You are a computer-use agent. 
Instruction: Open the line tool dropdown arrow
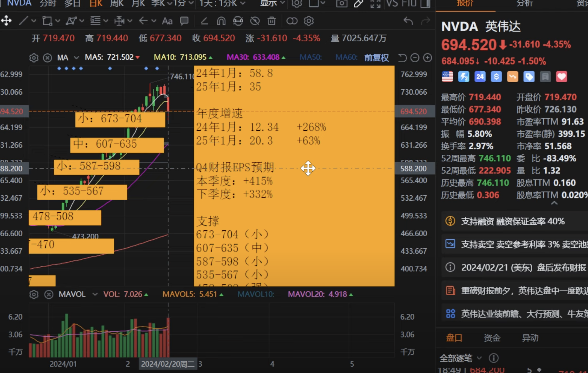click(34, 21)
